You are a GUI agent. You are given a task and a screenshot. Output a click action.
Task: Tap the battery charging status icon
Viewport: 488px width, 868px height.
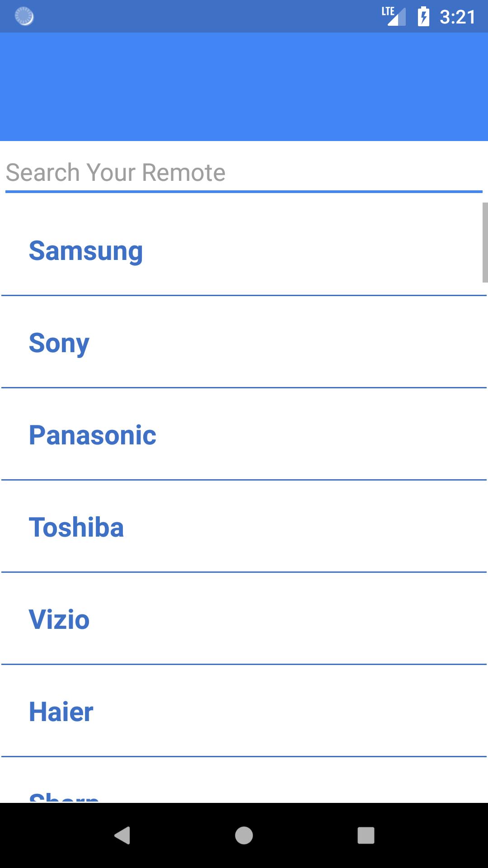click(423, 17)
